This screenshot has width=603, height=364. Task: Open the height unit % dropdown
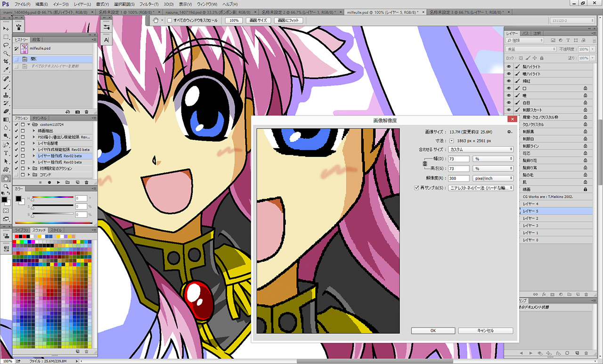pyautogui.click(x=493, y=169)
